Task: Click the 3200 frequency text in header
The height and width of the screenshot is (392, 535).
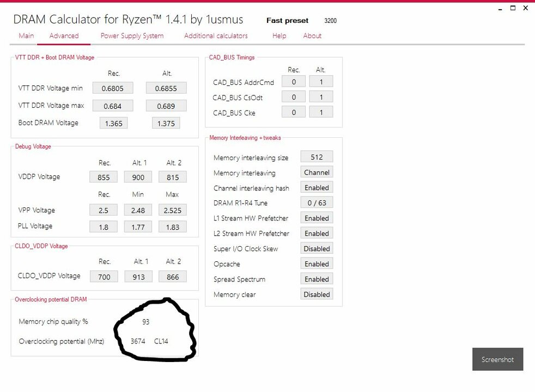Action: pyautogui.click(x=330, y=21)
